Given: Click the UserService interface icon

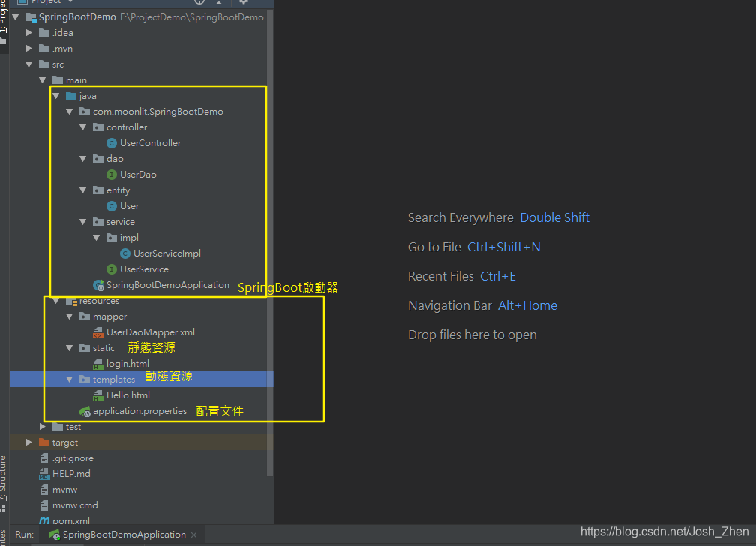Looking at the screenshot, I should coord(111,269).
